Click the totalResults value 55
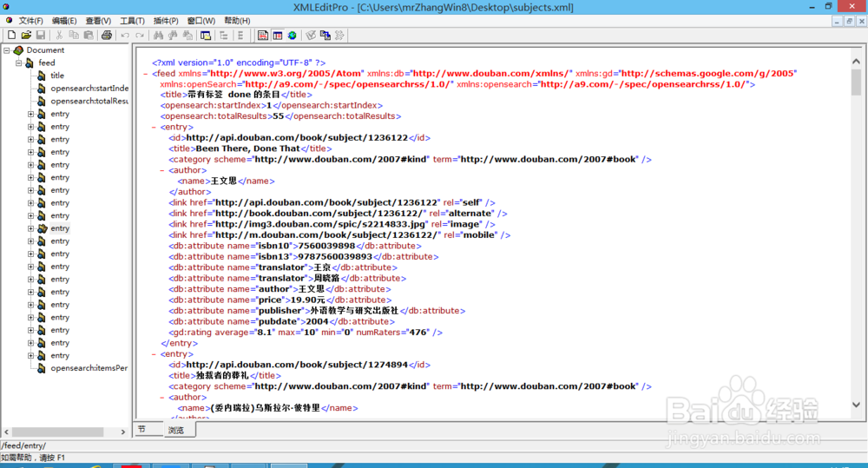This screenshot has width=868, height=468. point(278,116)
